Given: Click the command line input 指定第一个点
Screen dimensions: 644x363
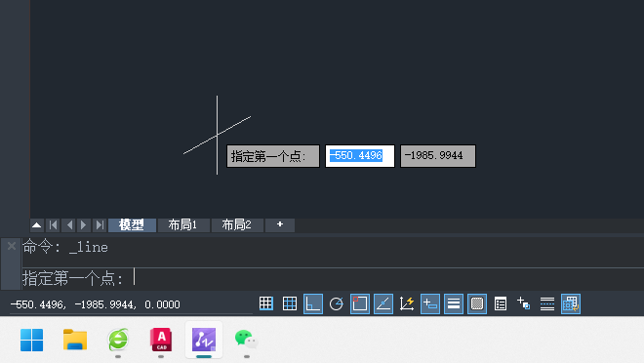Looking at the screenshot, I should 333,278.
